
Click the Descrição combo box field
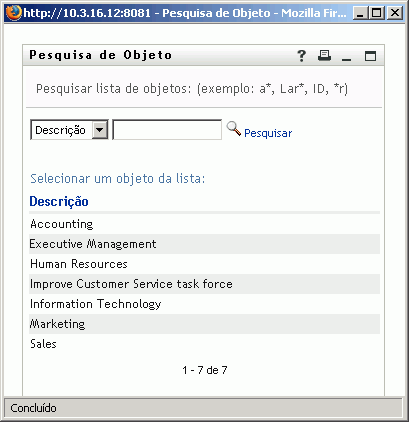[69, 130]
